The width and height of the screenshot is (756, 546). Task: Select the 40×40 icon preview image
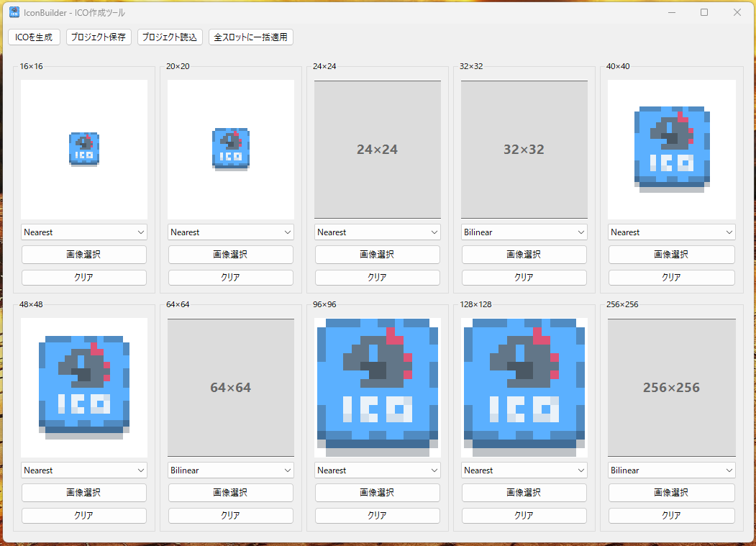[671, 149]
